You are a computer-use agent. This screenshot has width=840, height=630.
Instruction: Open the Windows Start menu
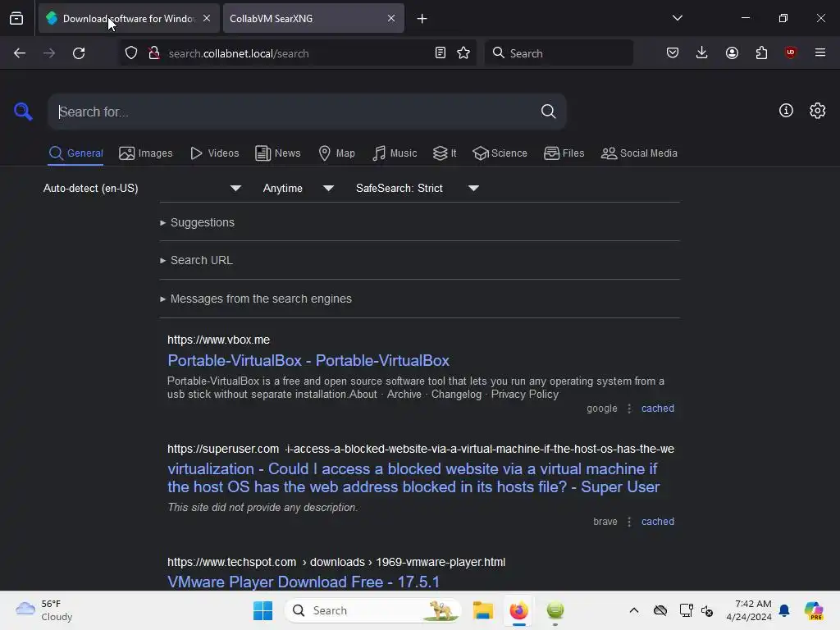point(262,610)
